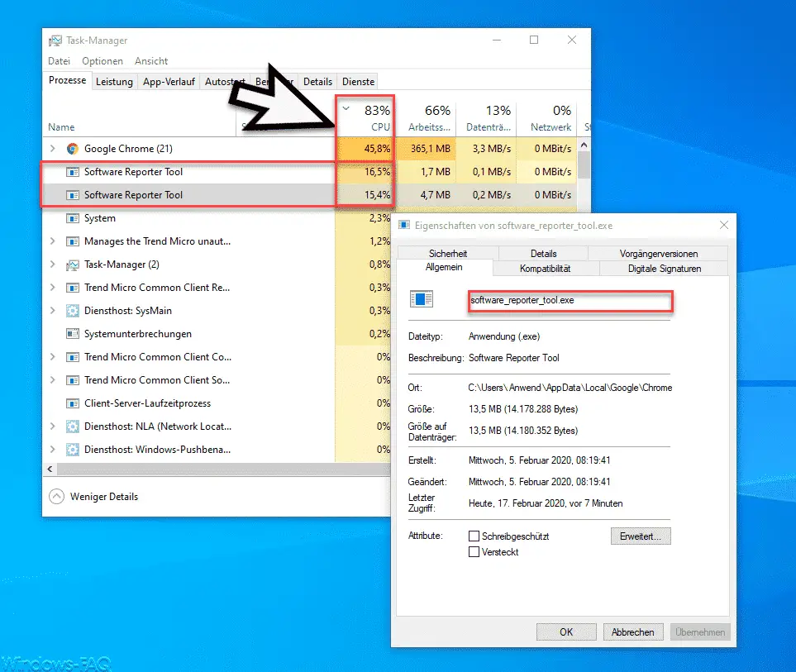Click the Client-Server-Laufzeitprozess icon

[x=73, y=403]
